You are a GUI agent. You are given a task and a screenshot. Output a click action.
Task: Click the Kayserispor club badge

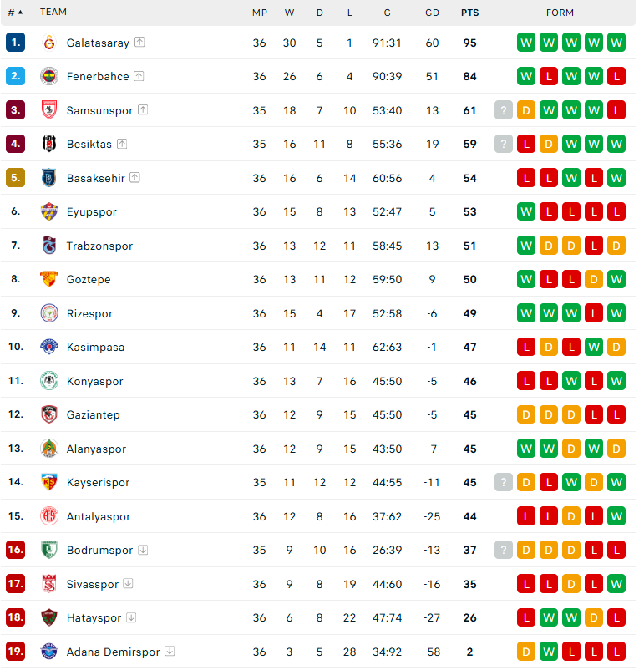tap(49, 482)
